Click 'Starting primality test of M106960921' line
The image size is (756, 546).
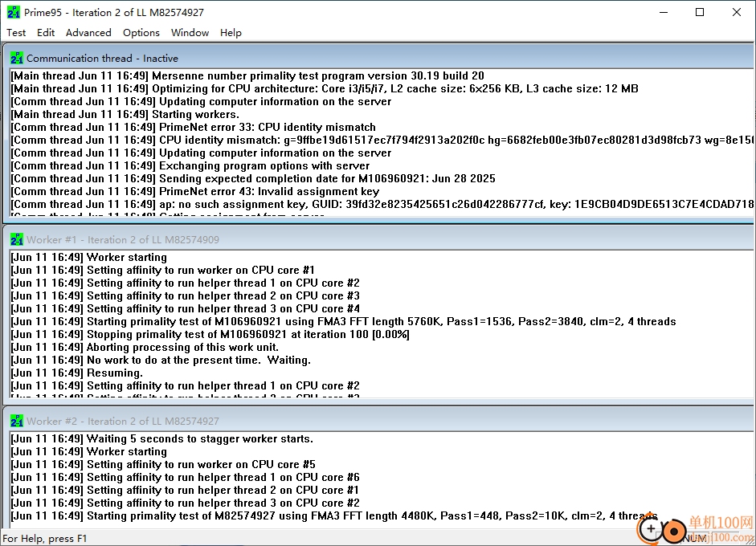click(x=343, y=322)
